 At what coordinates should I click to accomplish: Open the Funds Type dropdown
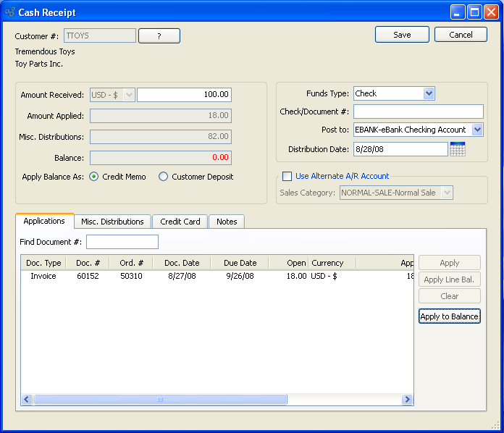(429, 93)
